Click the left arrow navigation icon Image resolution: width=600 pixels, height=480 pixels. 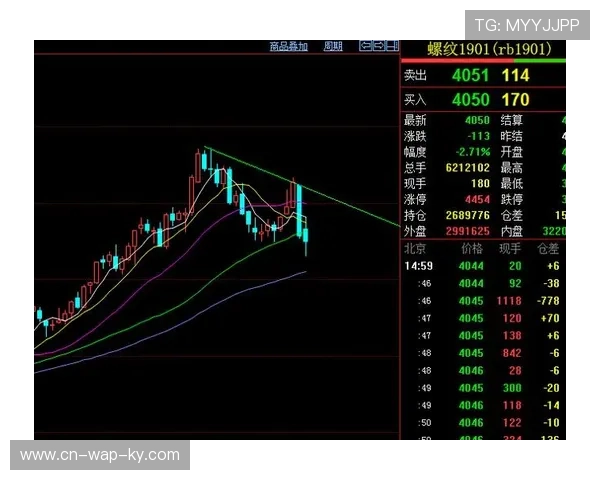click(x=365, y=46)
